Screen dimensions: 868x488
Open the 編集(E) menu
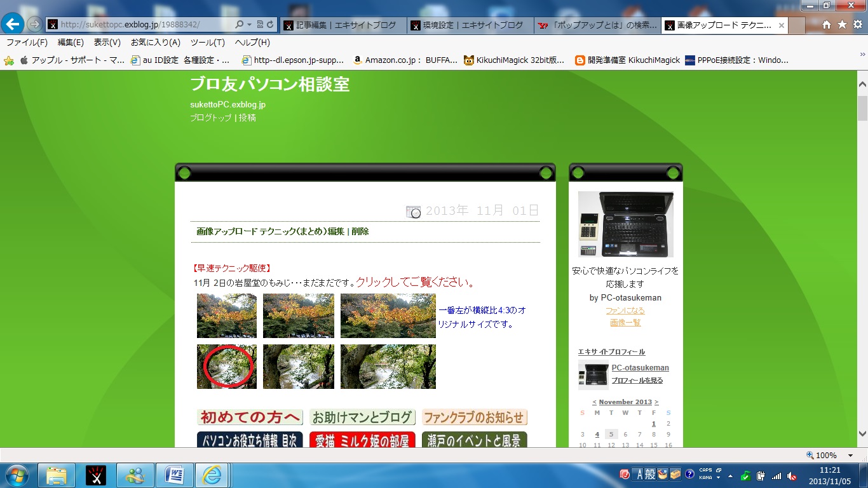coord(71,43)
